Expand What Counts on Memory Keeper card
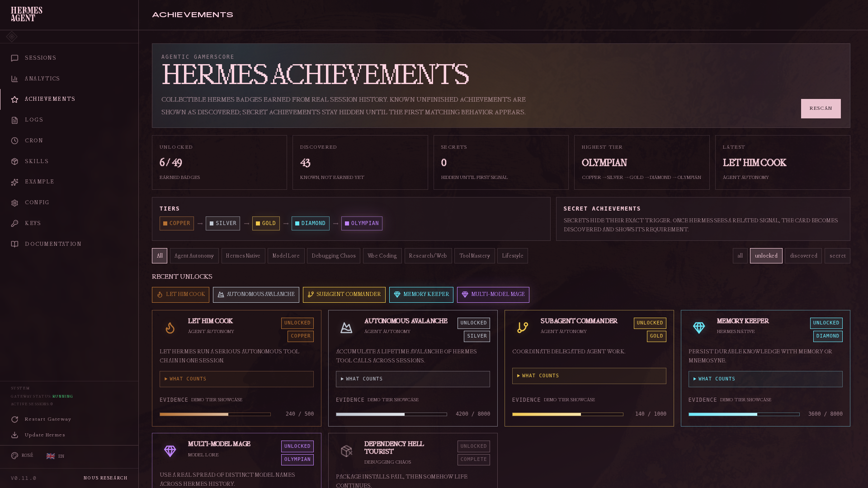The height and width of the screenshot is (488, 868). coord(765,379)
